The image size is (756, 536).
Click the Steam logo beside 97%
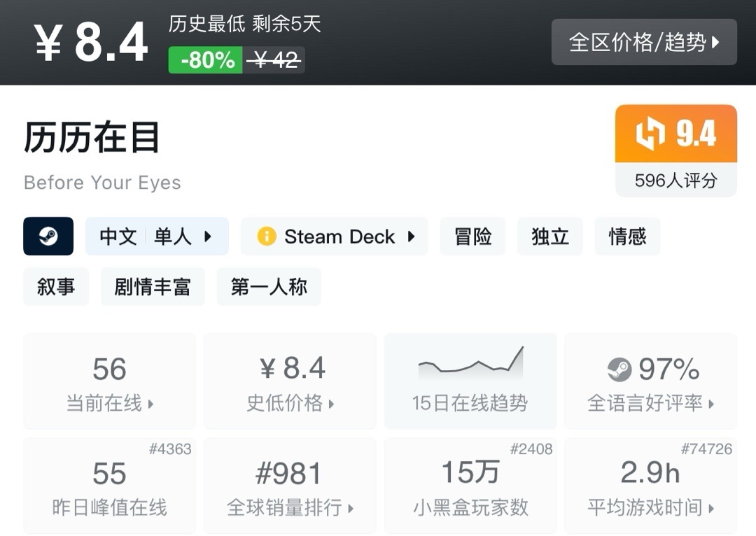coord(619,369)
